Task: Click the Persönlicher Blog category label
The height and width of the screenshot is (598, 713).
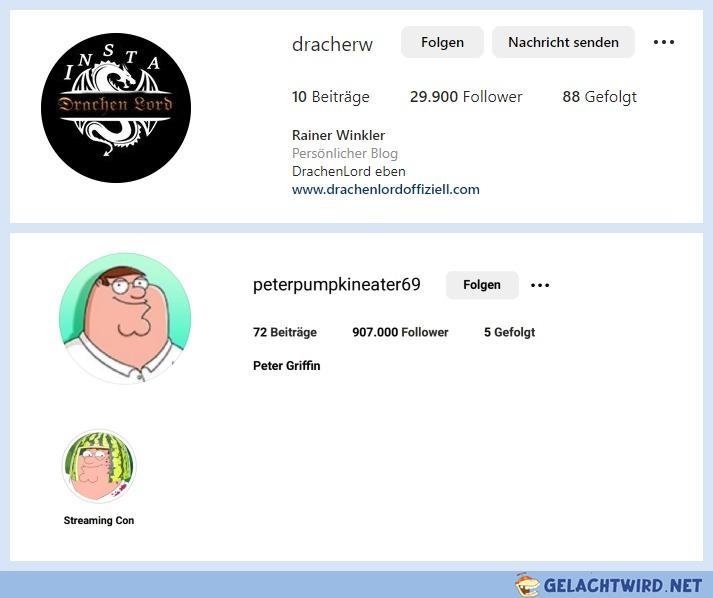Action: coord(345,153)
